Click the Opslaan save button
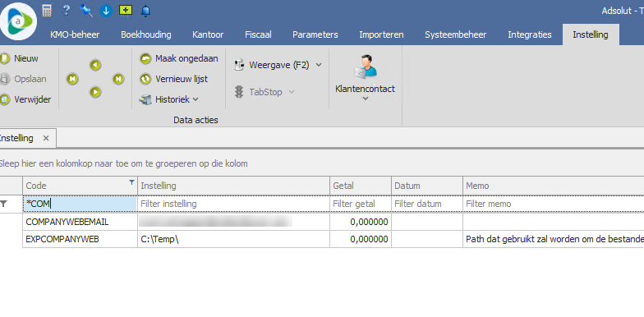 (x=23, y=79)
